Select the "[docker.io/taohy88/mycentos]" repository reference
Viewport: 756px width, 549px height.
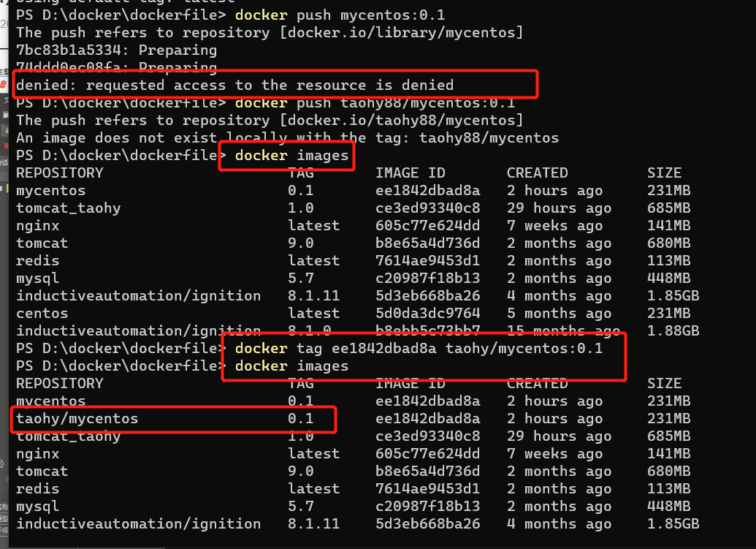(x=402, y=120)
